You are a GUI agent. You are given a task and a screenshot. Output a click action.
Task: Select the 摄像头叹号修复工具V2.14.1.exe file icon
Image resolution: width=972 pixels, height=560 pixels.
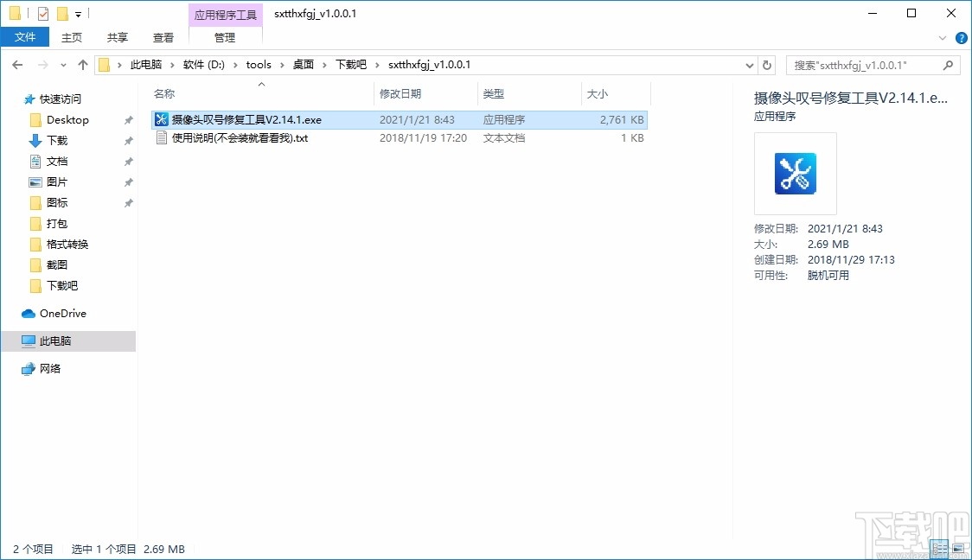pos(161,119)
